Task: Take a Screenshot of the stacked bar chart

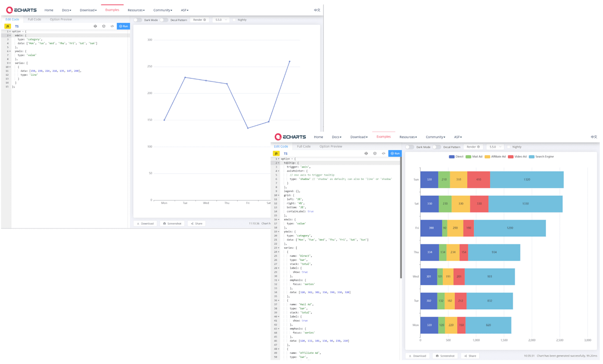Action: [445, 356]
